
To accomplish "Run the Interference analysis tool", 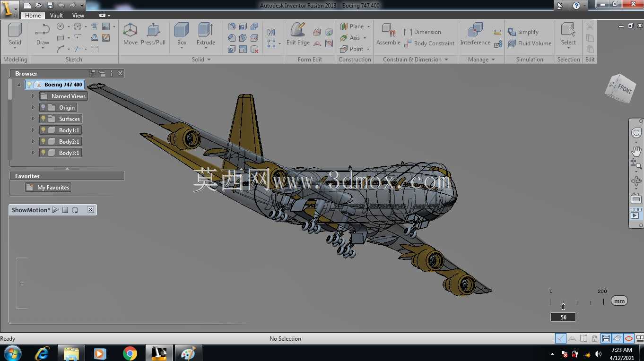I will (x=475, y=34).
